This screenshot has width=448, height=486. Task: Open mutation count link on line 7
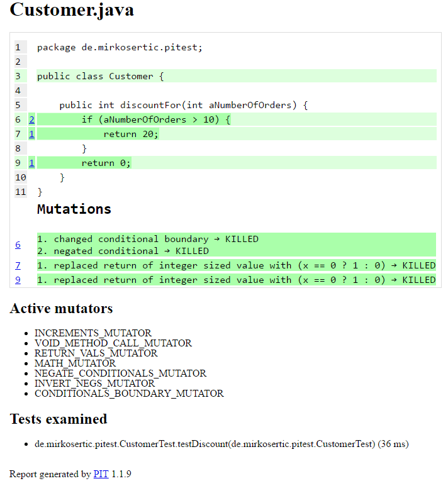(31, 134)
